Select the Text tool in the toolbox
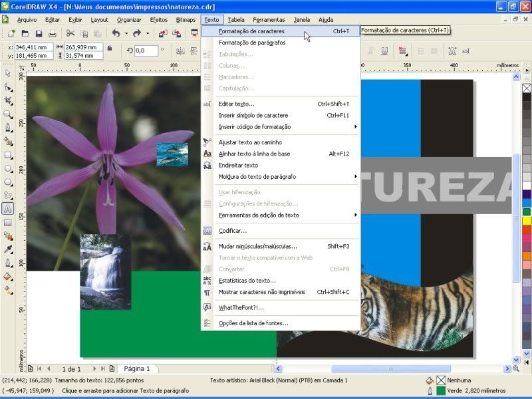This screenshot has height=399, width=532. 8,208
